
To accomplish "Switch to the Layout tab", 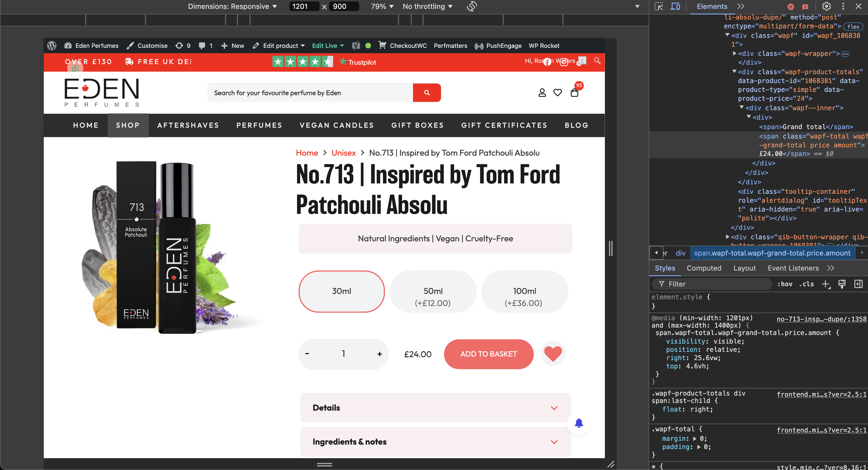I will (x=744, y=268).
